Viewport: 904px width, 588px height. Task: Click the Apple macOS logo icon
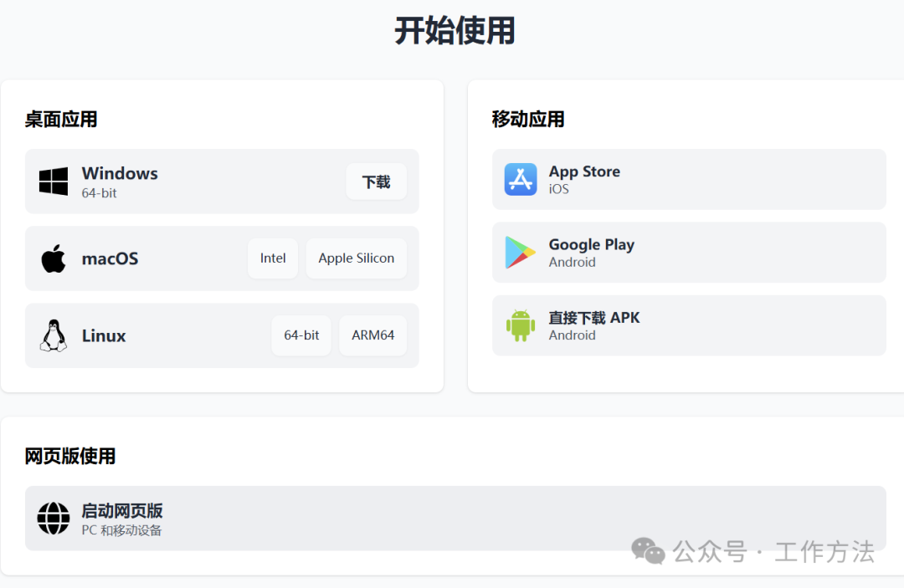(54, 258)
